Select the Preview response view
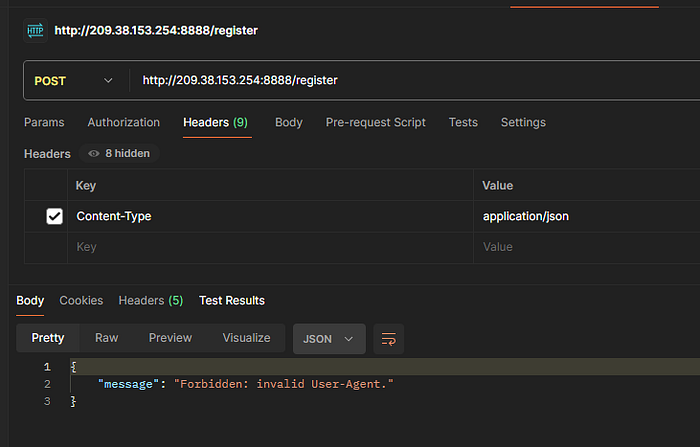This screenshot has width=700, height=447. 170,338
